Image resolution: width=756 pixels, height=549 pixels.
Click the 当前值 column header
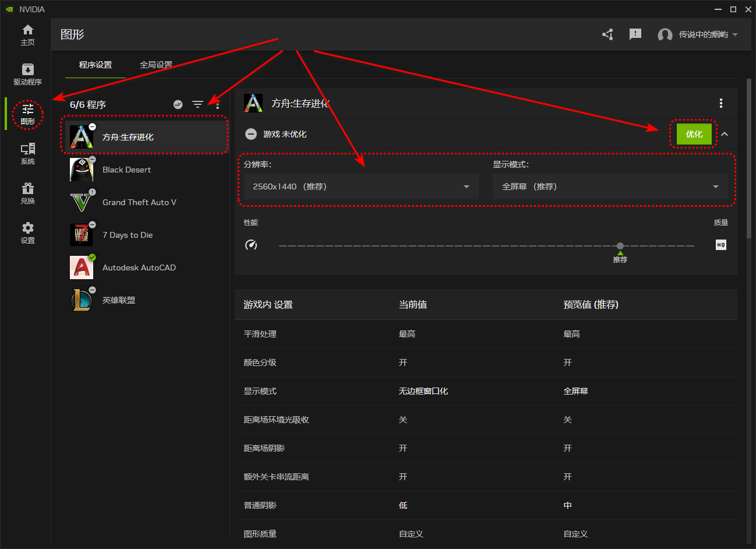(413, 304)
